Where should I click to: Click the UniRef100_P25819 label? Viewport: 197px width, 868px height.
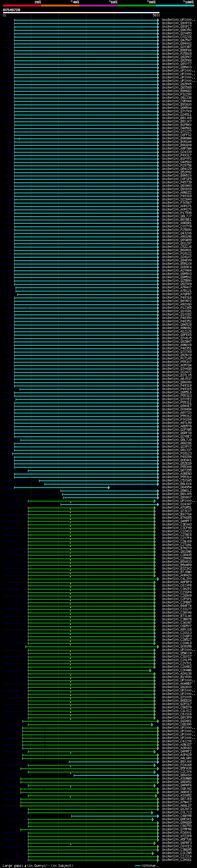point(177,54)
